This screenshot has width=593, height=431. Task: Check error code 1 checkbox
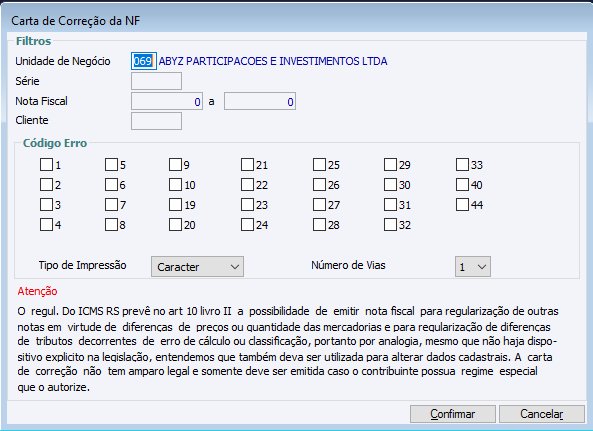pyautogui.click(x=47, y=164)
